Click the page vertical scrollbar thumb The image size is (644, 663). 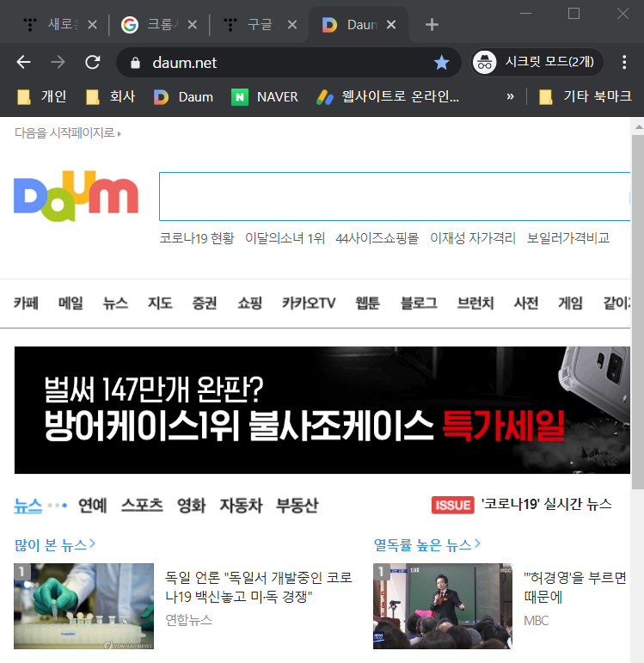638,312
